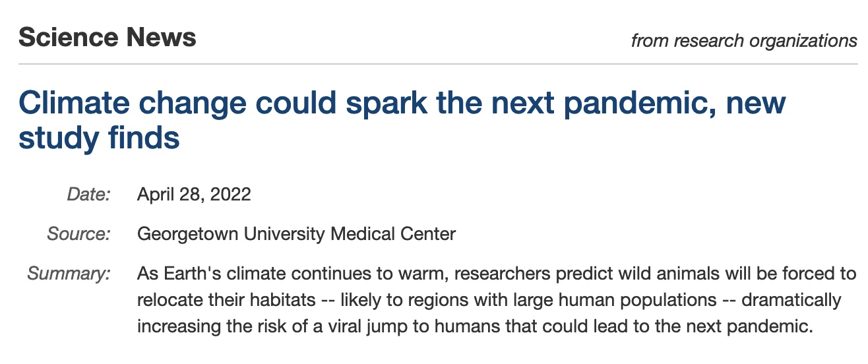This screenshot has height=364, width=868.
Task: Click the 'Summary:' label
Action: coord(69,273)
